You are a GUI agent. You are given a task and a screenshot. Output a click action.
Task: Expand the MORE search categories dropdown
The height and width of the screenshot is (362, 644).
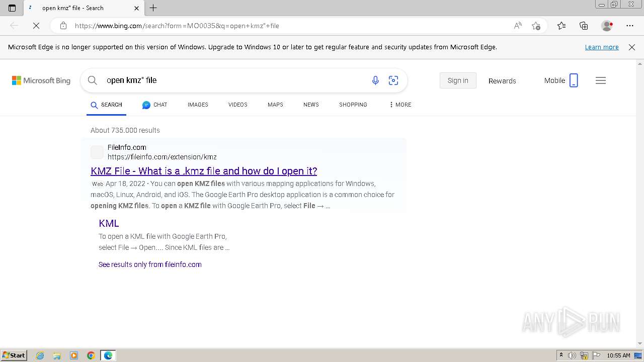click(x=400, y=105)
